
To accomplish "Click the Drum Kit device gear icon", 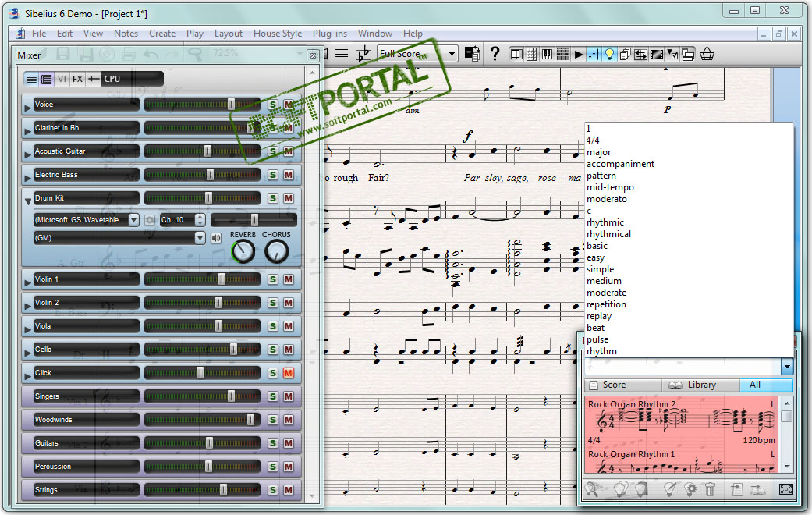I will (149, 220).
